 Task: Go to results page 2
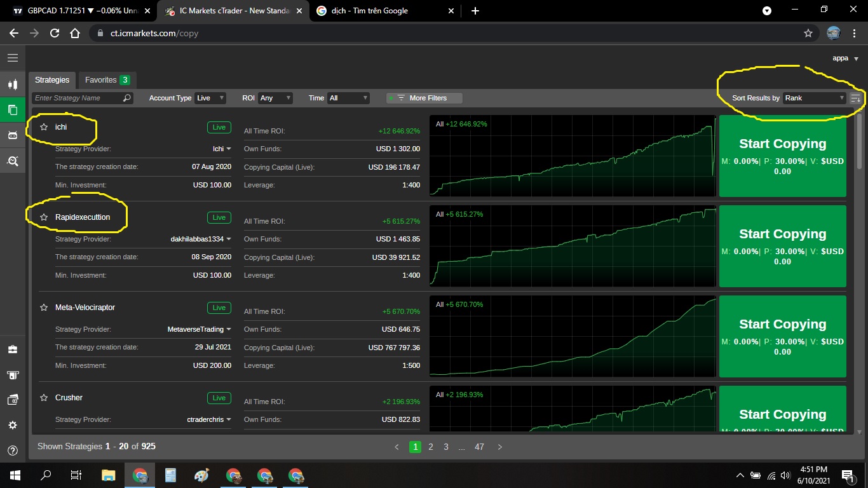(x=431, y=447)
